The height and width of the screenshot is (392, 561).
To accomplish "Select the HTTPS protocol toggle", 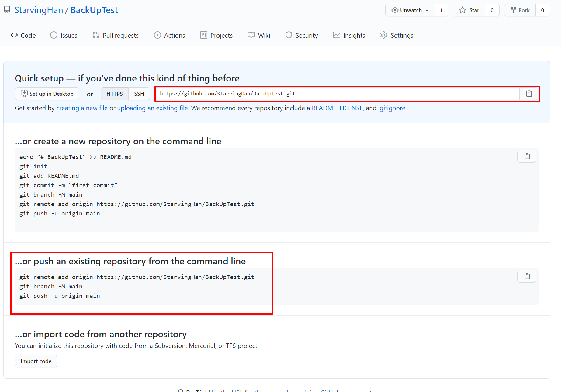I will pyautogui.click(x=115, y=94).
